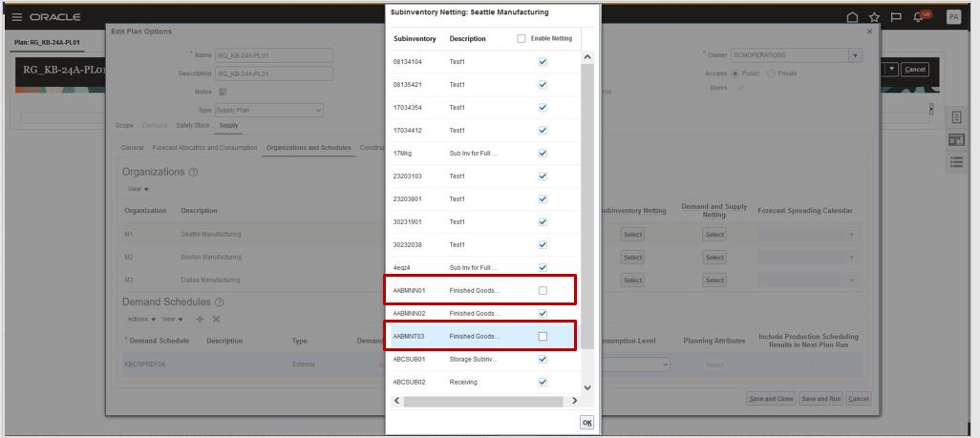
Task: Expand the Organizations View menu
Action: (x=138, y=189)
